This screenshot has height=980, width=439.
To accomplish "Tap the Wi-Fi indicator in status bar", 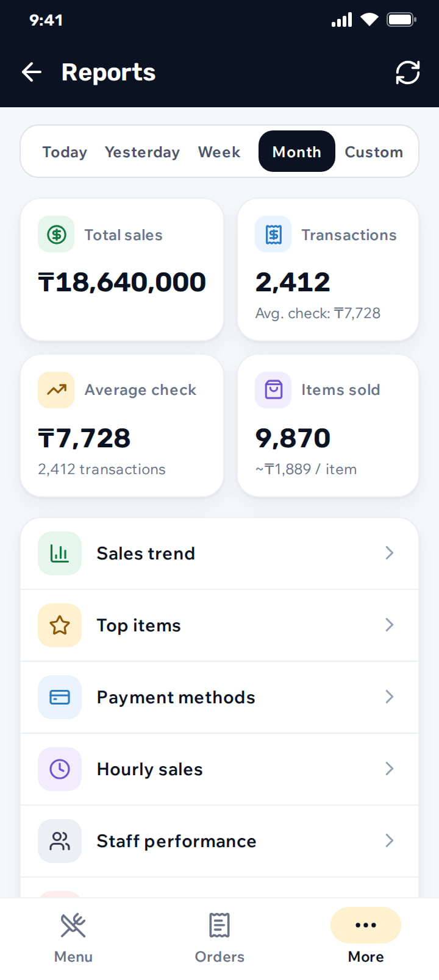I will (369, 20).
